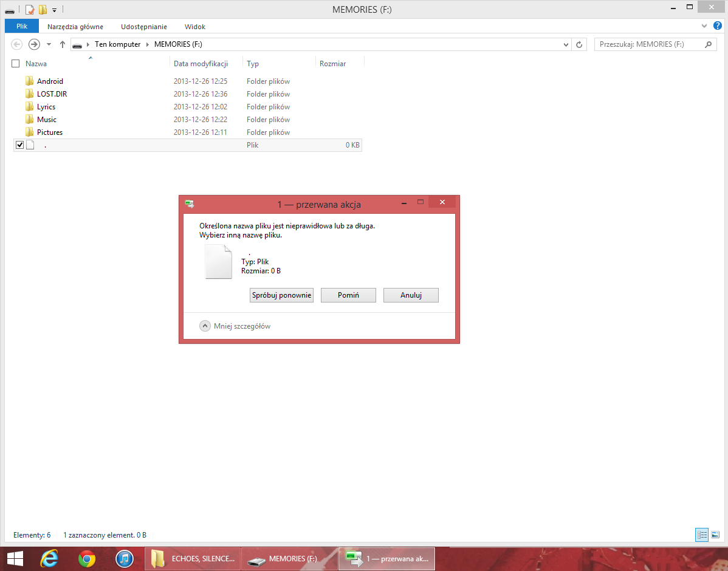Screen dimensions: 728x571
Task: Open Google Chrome from the taskbar
Action: 87,558
